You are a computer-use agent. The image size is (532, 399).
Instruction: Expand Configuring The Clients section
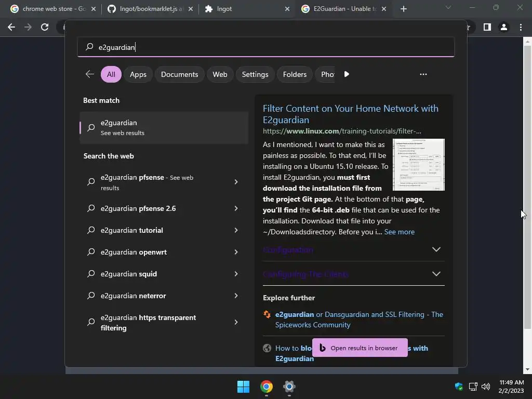pos(353,274)
